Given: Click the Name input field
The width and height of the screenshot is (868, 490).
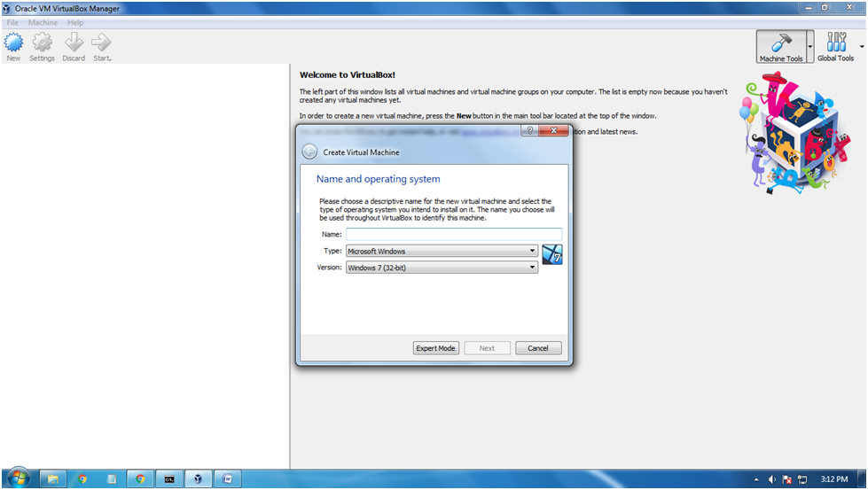Looking at the screenshot, I should tap(454, 234).
